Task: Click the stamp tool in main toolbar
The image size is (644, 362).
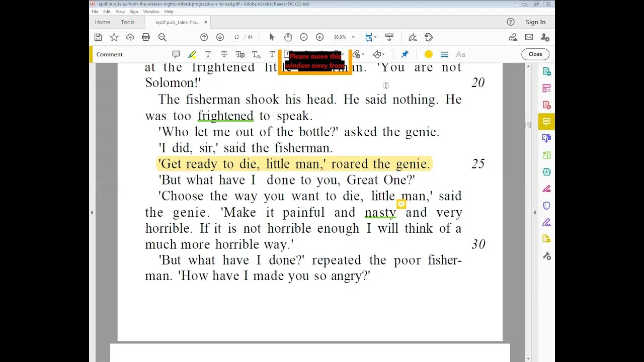Action: tap(429, 37)
